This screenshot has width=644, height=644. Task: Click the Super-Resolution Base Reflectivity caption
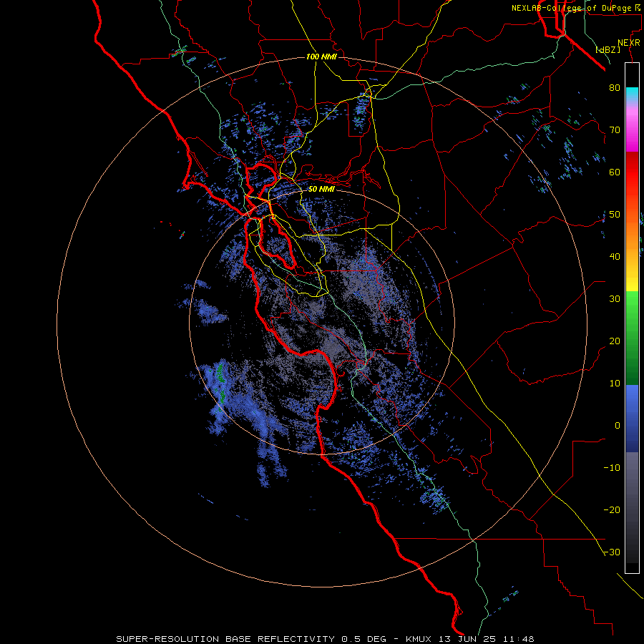(325, 639)
